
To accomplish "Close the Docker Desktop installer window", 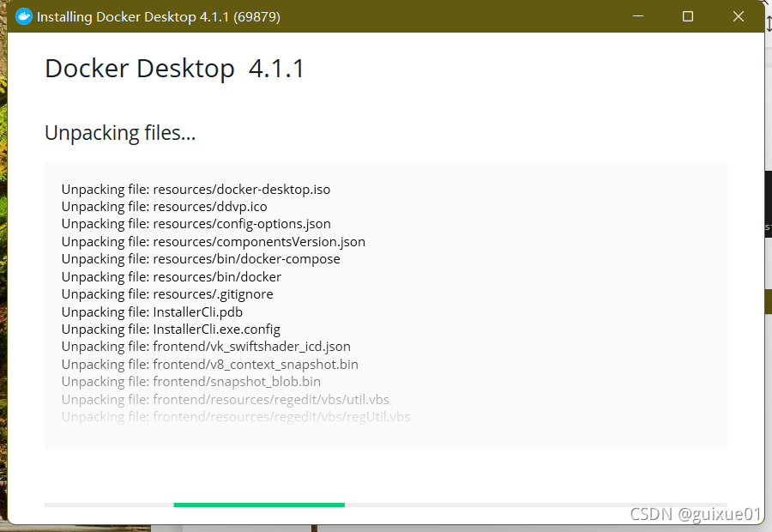I will [738, 16].
